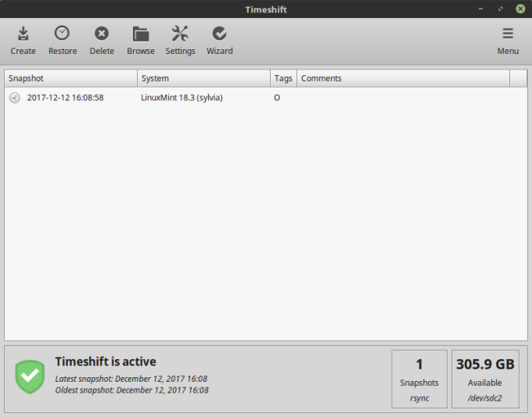Sort by System column header
Viewport: 532px width, 417px height.
click(x=203, y=78)
